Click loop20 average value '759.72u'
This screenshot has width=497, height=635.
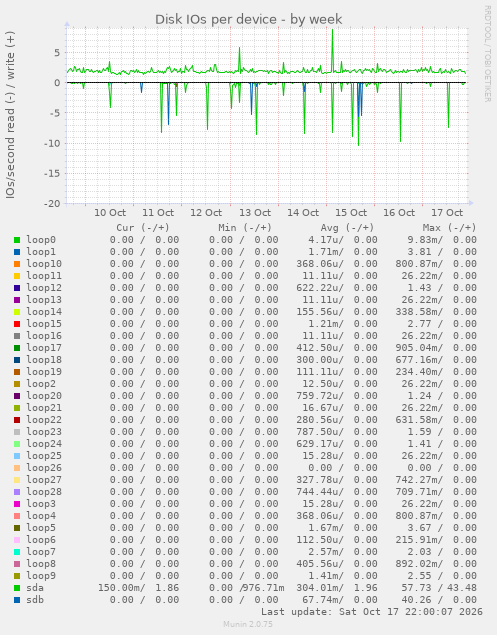click(x=320, y=396)
